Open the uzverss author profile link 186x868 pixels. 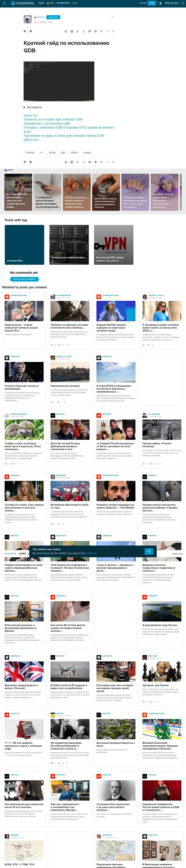pyautogui.click(x=41, y=17)
